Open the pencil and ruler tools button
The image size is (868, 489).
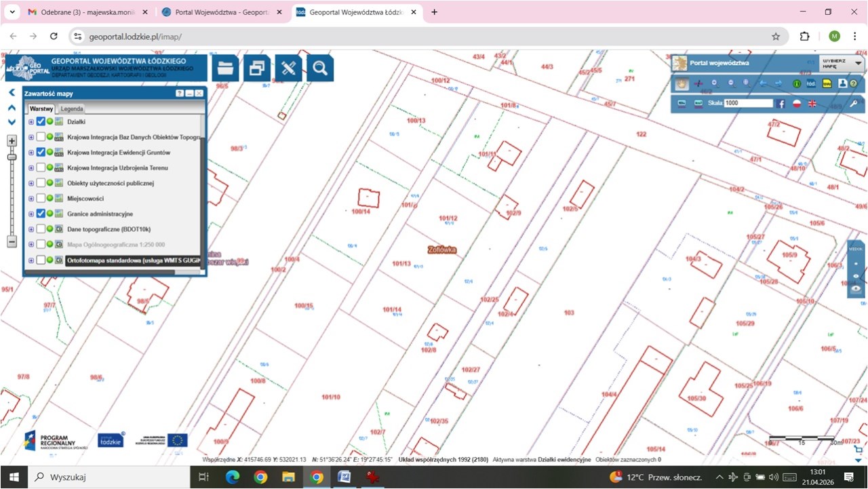pyautogui.click(x=288, y=68)
